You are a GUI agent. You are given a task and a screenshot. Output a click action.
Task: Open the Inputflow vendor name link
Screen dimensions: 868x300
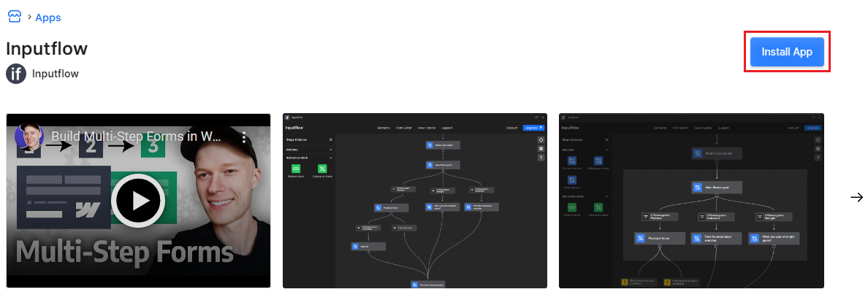point(56,74)
